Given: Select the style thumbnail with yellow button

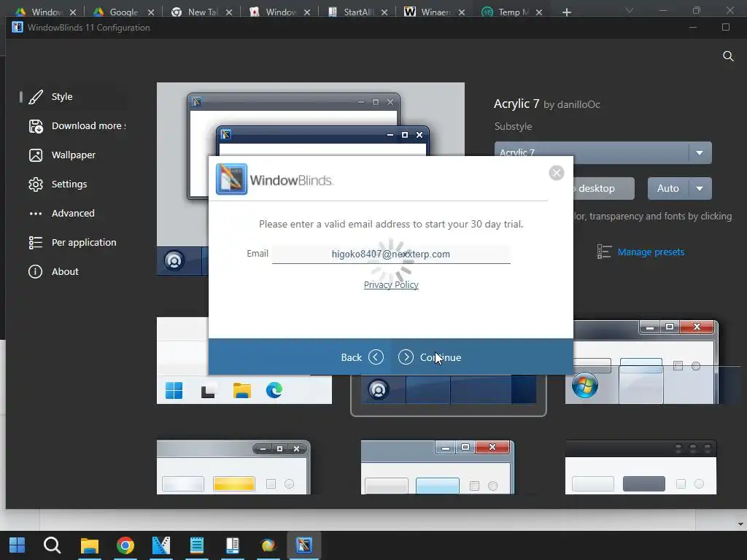Looking at the screenshot, I should pyautogui.click(x=233, y=467).
